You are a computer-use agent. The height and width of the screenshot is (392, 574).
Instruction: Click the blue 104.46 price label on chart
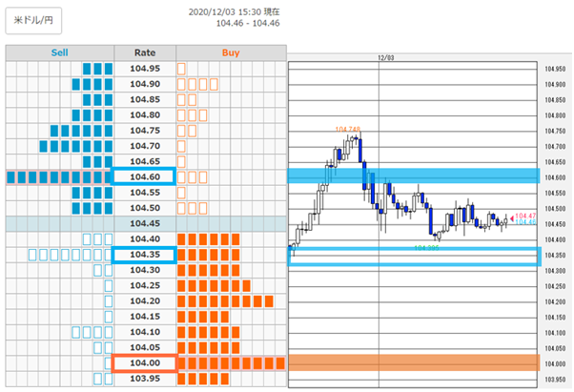coord(525,222)
